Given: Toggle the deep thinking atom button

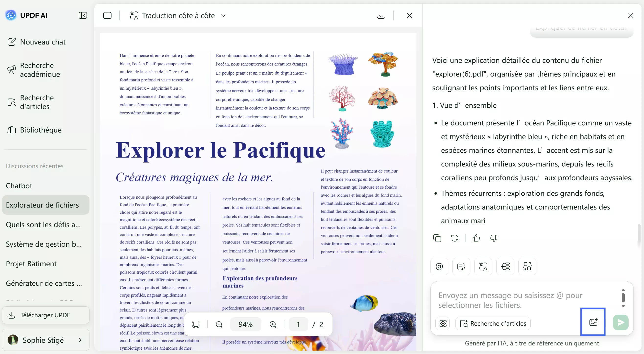Looking at the screenshot, I should coord(443,323).
